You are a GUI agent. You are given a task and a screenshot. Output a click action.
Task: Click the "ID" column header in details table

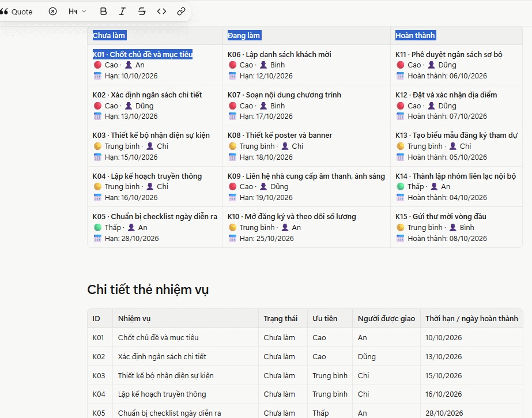pyautogui.click(x=96, y=319)
